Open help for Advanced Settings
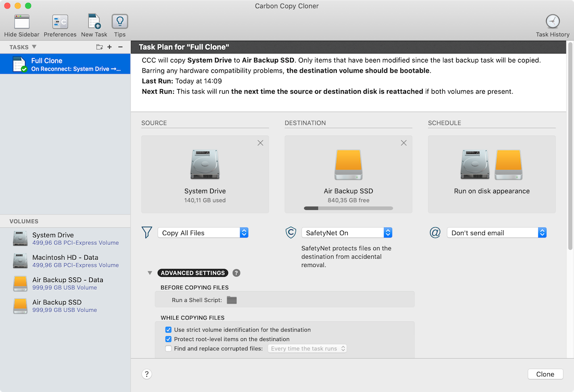This screenshot has height=392, width=574. point(237,273)
